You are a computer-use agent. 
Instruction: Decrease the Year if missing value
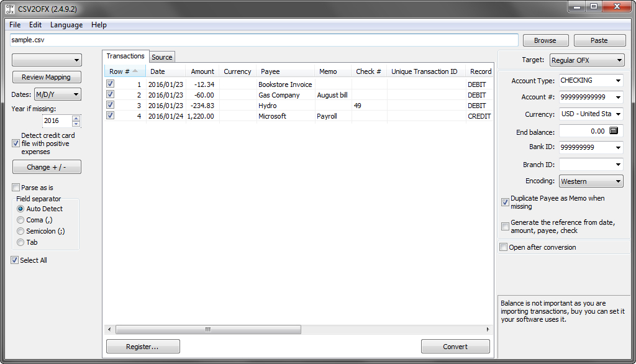point(76,124)
